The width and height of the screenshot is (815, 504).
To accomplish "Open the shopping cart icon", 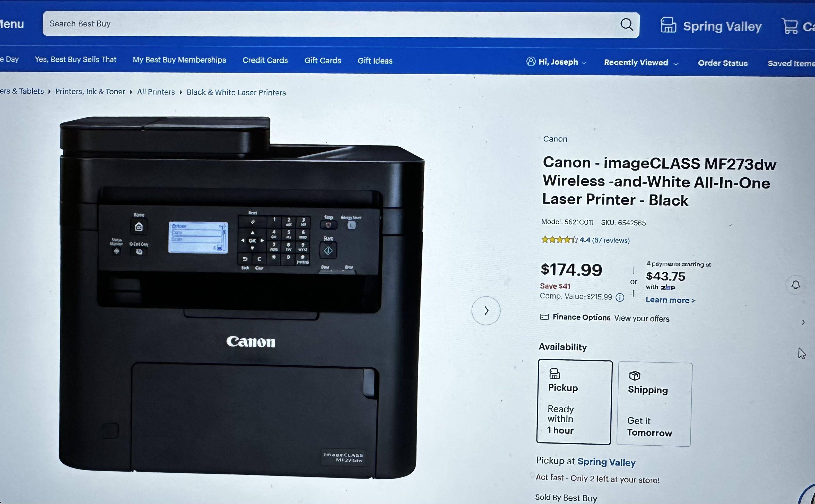I will click(790, 26).
